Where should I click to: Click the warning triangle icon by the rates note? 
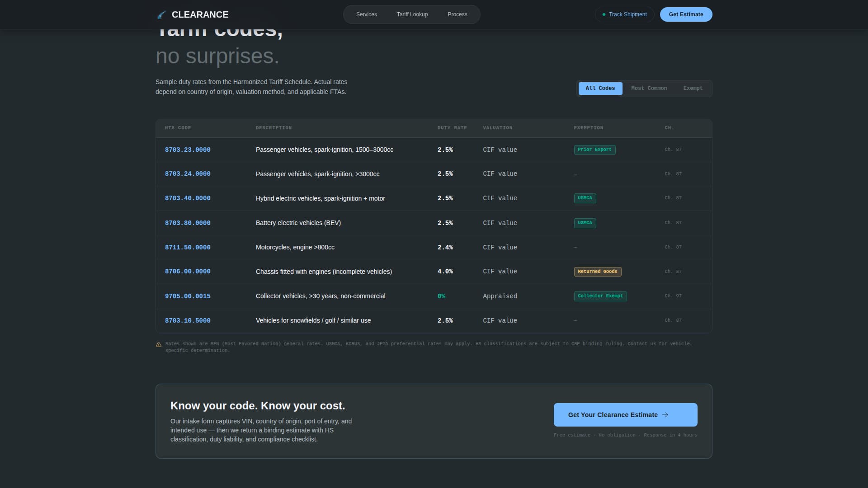pos(159,345)
